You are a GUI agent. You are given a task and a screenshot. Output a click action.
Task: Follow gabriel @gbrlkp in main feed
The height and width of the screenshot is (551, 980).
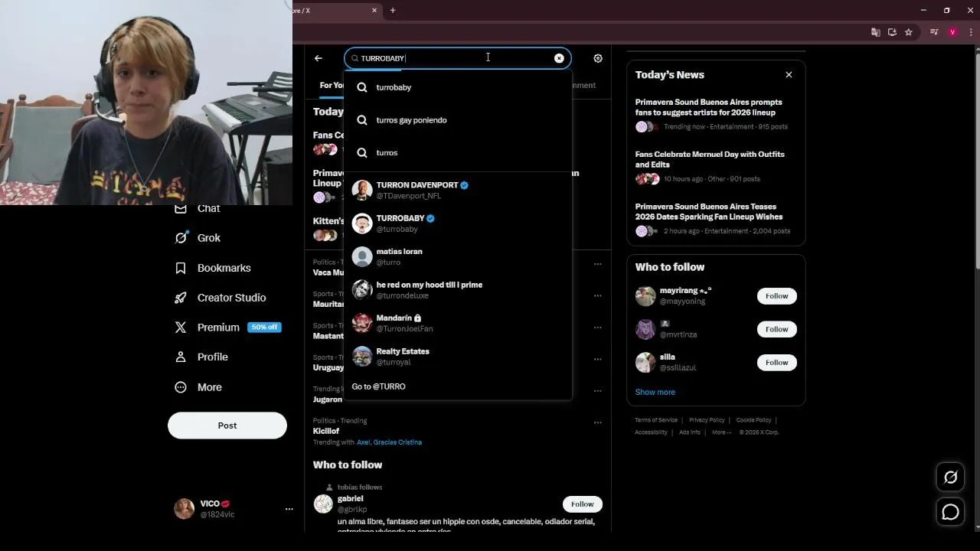coord(582,504)
